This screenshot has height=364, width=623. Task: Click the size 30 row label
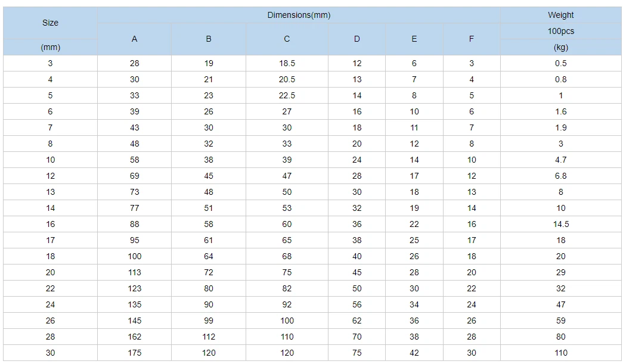[x=50, y=353]
